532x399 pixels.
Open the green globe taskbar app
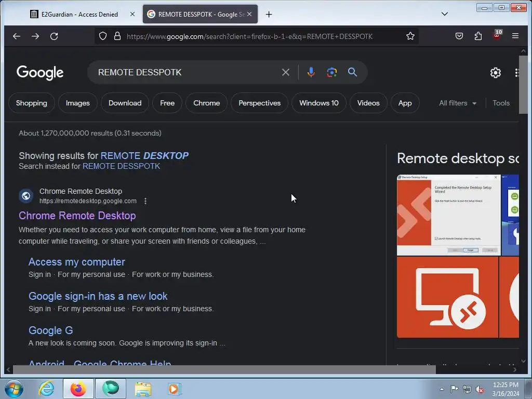[x=111, y=389]
